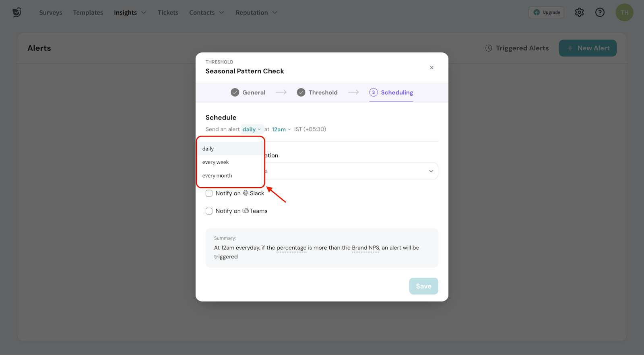The width and height of the screenshot is (644, 355).
Task: Click the Upgrade arrow icon
Action: coord(537,12)
